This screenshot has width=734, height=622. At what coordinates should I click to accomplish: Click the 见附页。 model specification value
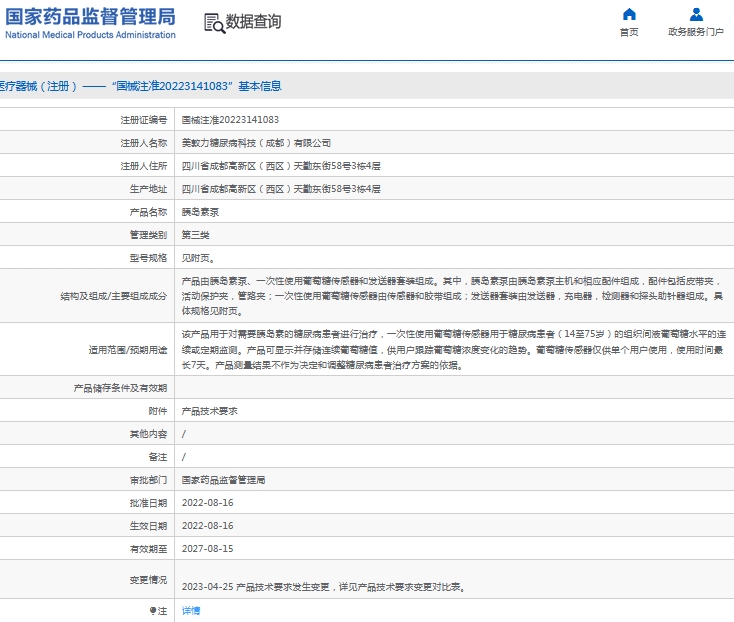click(198, 258)
